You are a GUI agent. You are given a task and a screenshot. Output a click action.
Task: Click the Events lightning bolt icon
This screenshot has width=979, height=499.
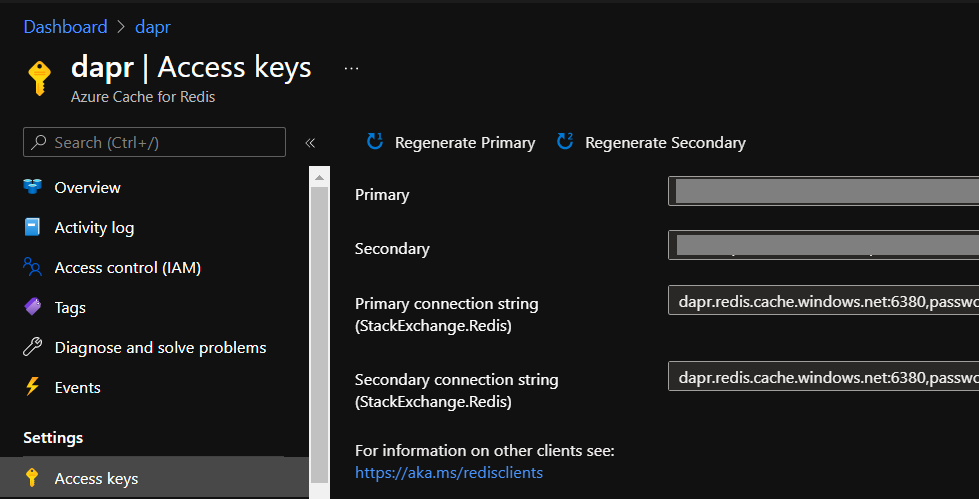[x=33, y=387]
